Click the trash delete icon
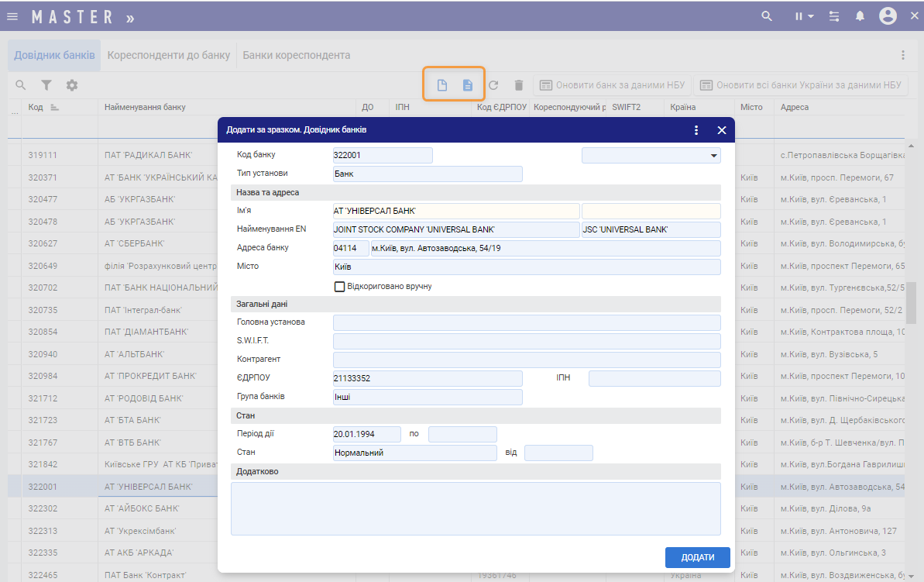The width and height of the screenshot is (924, 582). pyautogui.click(x=519, y=85)
